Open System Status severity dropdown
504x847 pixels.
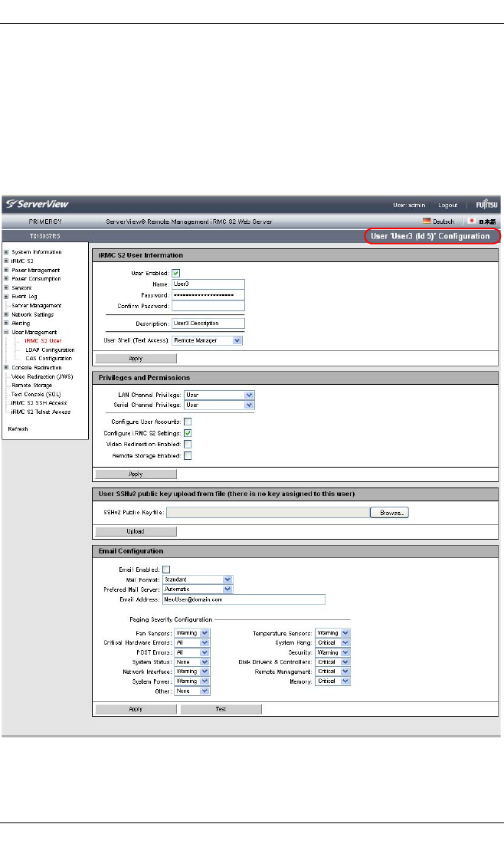(192, 662)
